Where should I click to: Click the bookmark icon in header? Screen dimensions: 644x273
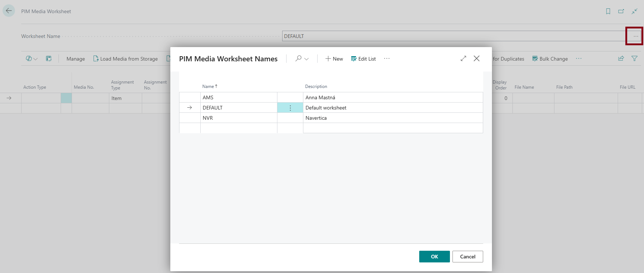click(x=608, y=11)
